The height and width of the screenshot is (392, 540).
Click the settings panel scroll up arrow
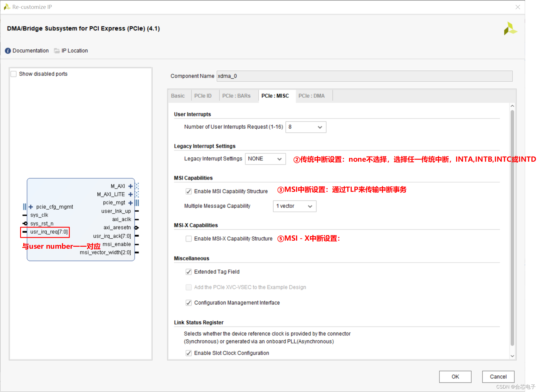pos(512,106)
